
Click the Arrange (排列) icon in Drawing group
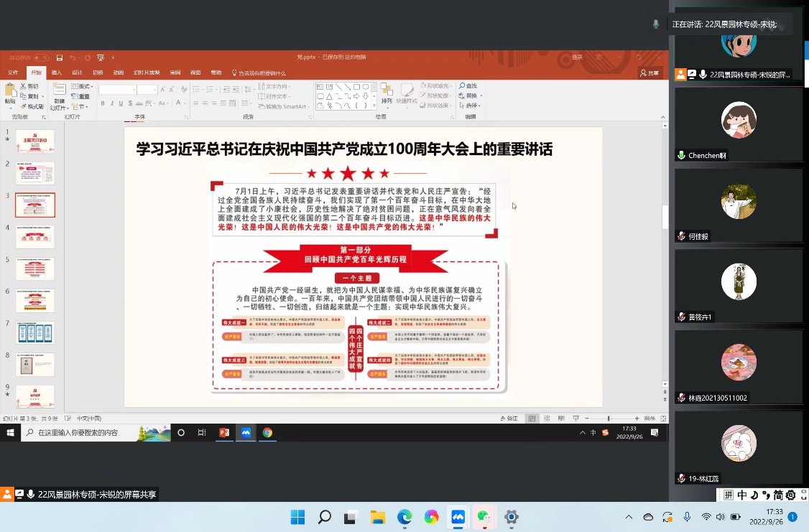(x=387, y=92)
